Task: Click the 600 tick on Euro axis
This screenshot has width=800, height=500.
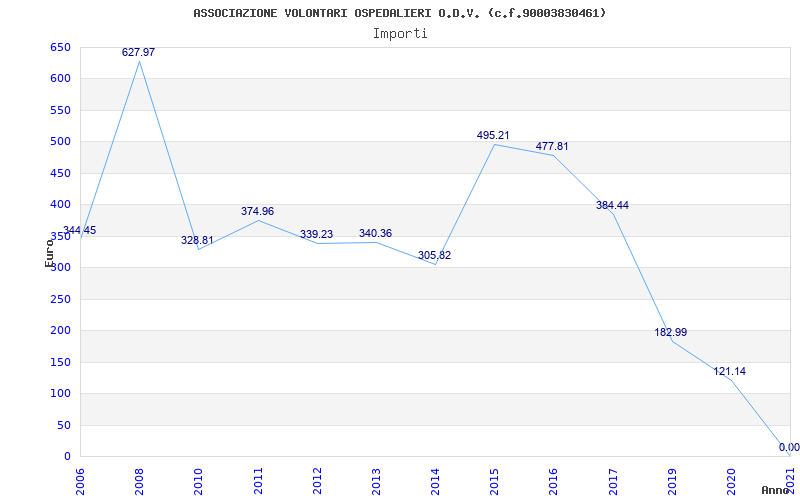Action: [x=60, y=79]
